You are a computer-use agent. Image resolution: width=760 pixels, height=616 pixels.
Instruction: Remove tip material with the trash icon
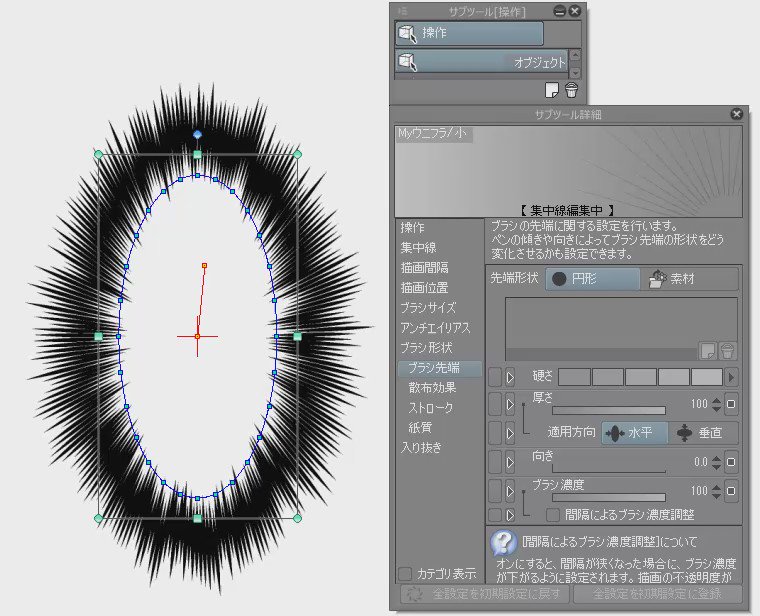[x=727, y=351]
